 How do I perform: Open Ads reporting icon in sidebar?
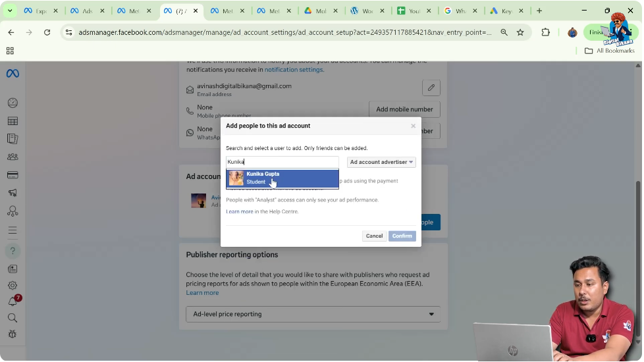(13, 139)
